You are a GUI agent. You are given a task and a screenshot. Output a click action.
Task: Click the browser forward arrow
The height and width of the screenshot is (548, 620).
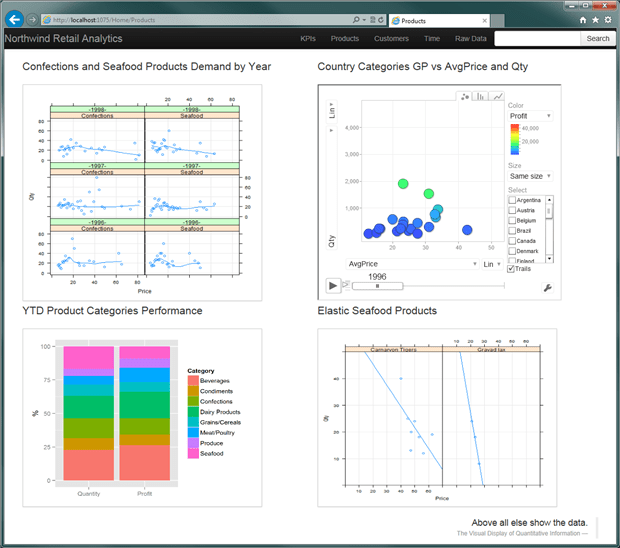(x=32, y=19)
